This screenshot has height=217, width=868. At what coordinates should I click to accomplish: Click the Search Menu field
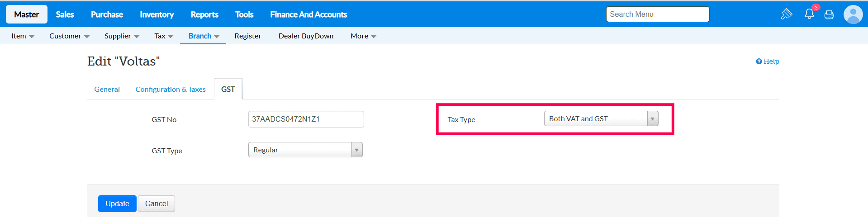click(x=657, y=14)
